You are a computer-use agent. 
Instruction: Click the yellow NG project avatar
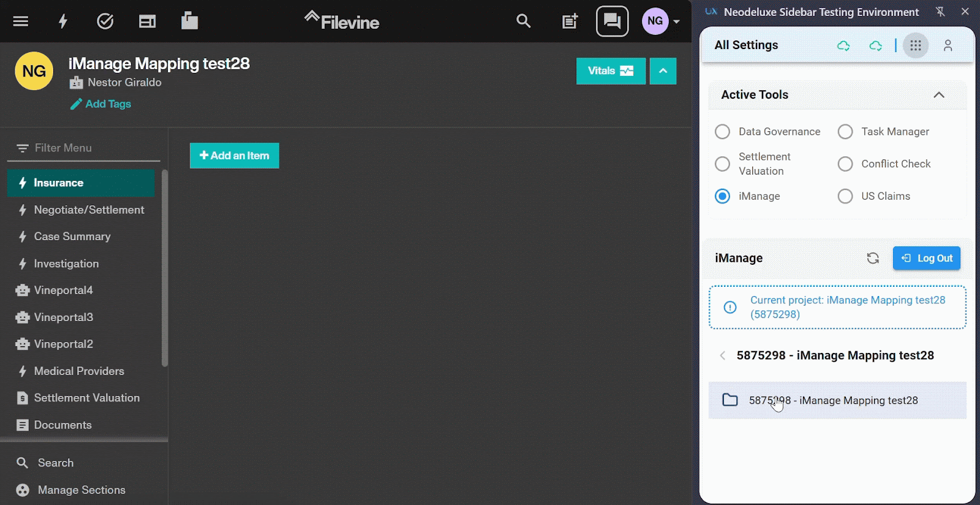click(34, 71)
